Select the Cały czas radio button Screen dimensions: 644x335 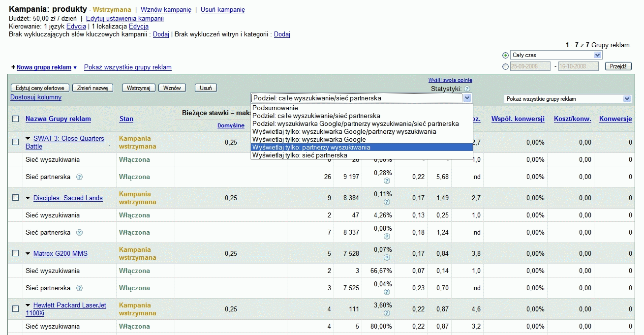tap(505, 55)
